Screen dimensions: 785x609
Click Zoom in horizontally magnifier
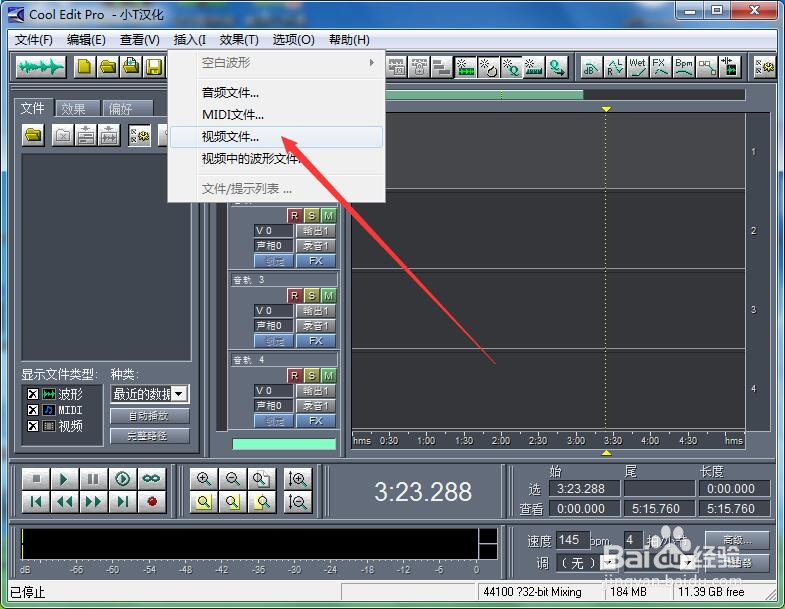pos(204,479)
